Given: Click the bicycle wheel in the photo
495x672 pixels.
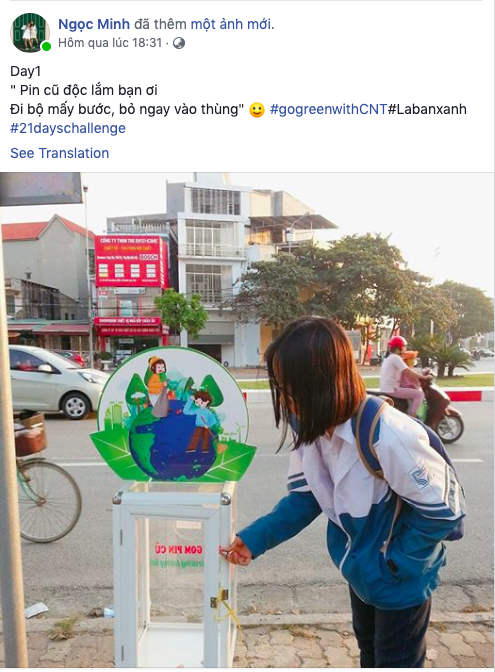Looking at the screenshot, I should click(x=48, y=500).
